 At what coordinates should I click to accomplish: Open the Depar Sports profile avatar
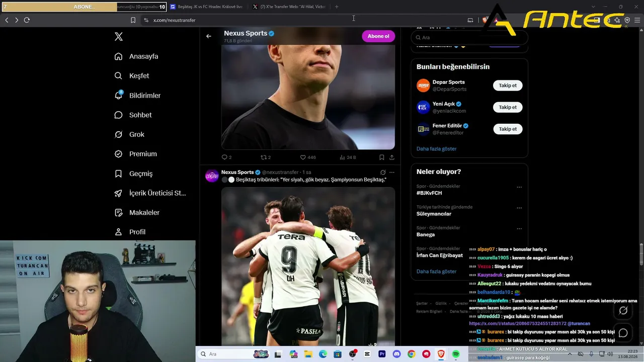coord(423,85)
